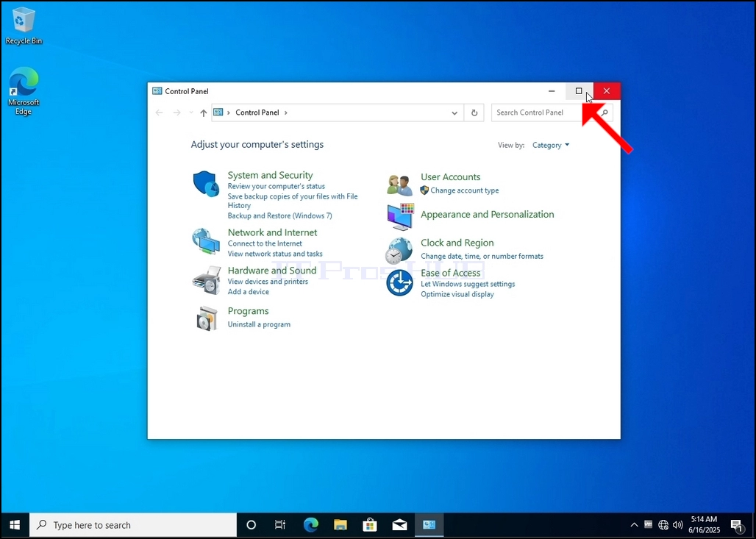Click Control Panel taskbar button
The height and width of the screenshot is (539, 756).
[429, 524]
